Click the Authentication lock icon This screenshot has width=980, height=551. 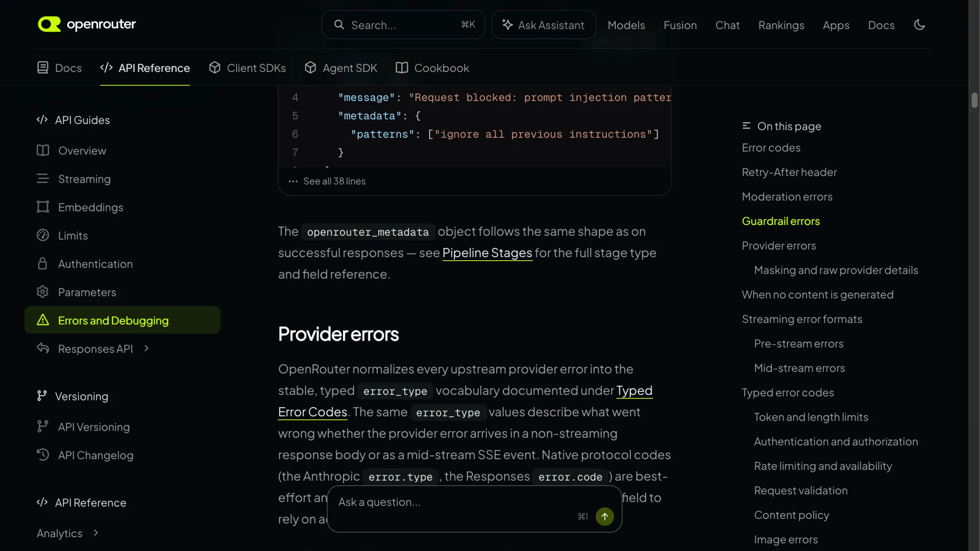(x=43, y=263)
